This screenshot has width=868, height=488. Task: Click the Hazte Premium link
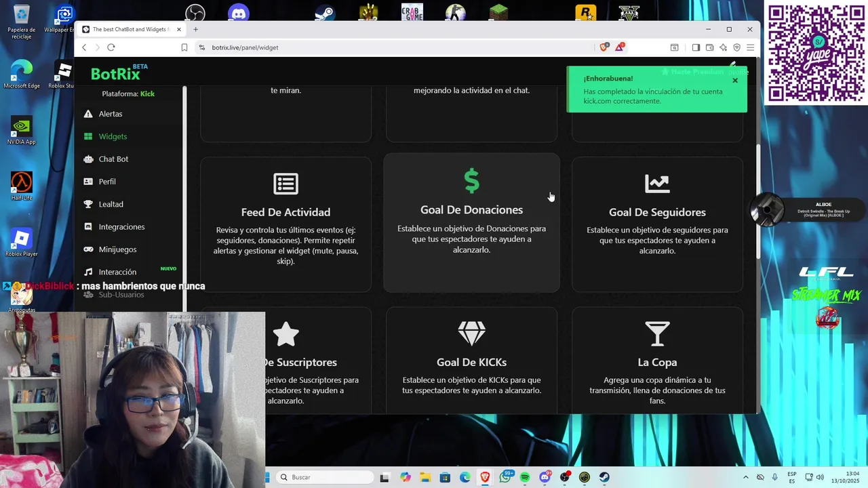click(692, 72)
